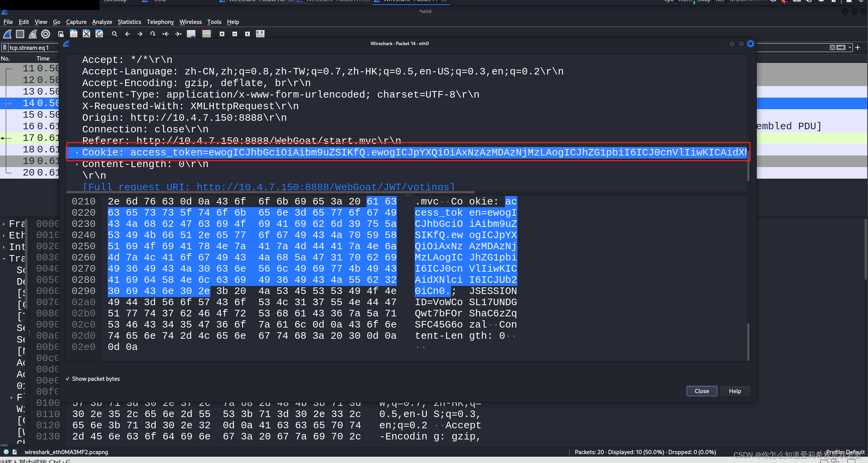Viewport: 868px width, 463px height.
Task: Sort packet list by No. column
Action: 17,59
